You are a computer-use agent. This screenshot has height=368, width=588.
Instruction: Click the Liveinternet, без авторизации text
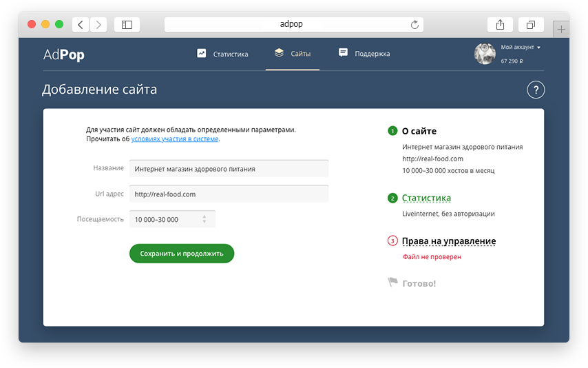coord(448,214)
